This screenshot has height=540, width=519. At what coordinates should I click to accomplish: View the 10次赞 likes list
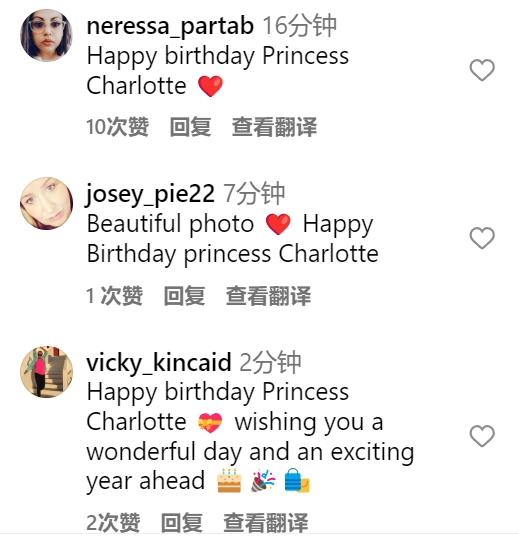coord(117,127)
